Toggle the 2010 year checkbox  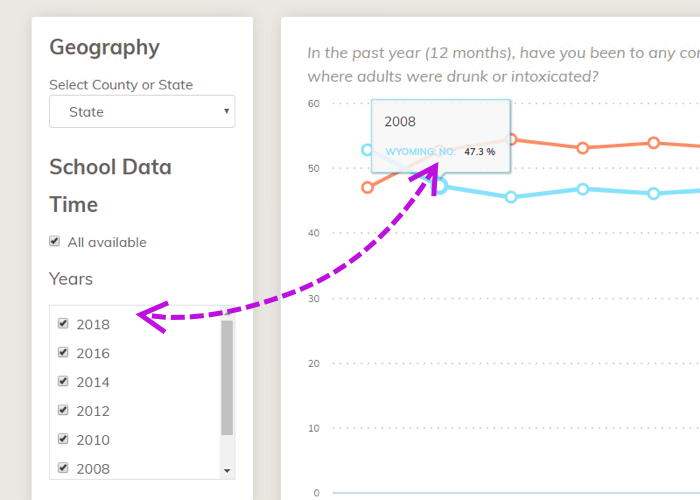(x=63, y=439)
